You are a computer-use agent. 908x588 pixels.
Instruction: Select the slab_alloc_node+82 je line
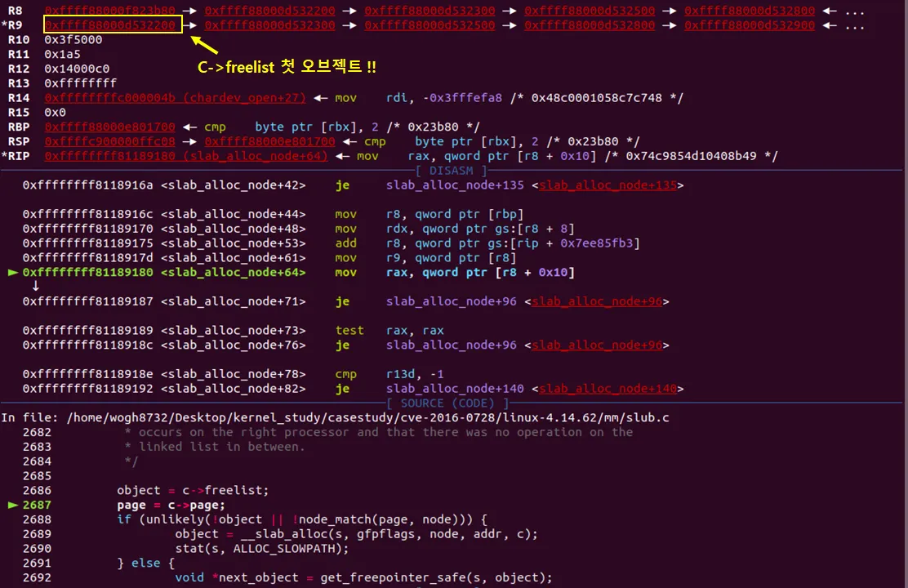tap(354, 388)
